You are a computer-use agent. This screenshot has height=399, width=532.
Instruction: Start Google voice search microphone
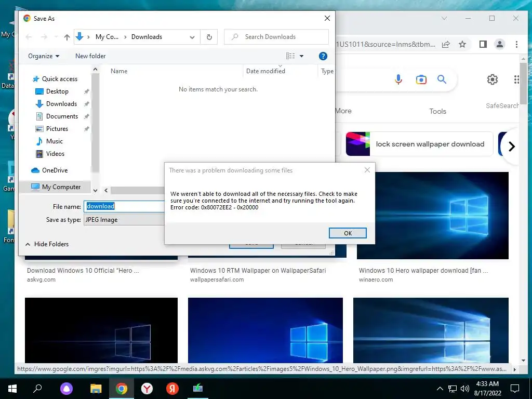click(398, 79)
